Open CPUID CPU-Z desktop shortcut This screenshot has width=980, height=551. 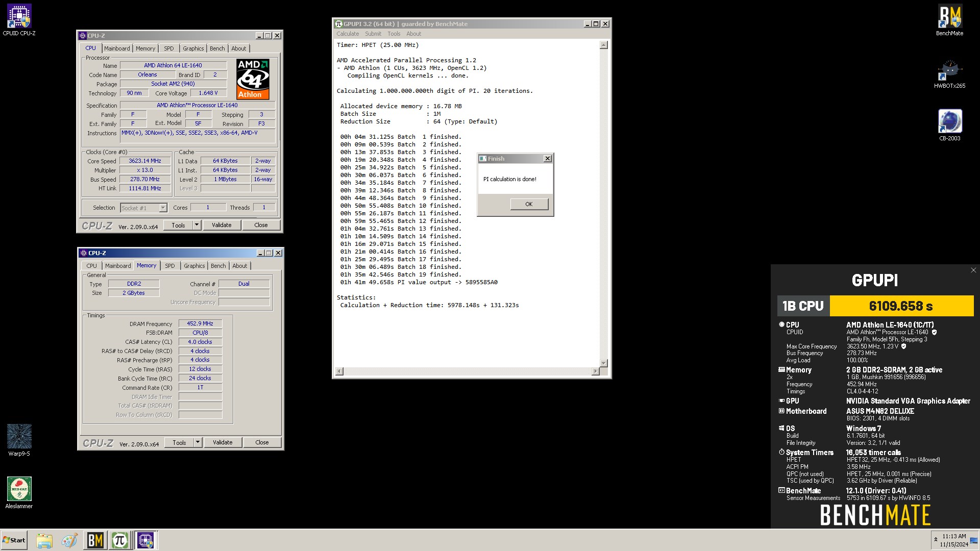[19, 20]
